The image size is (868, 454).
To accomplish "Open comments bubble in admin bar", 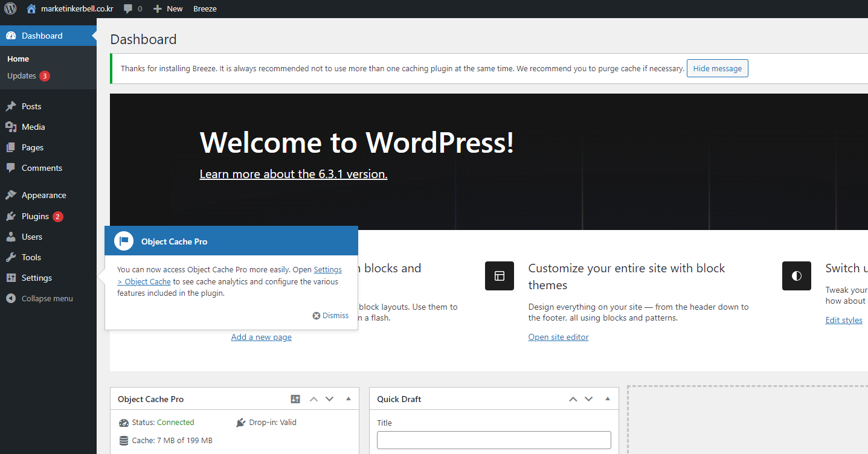I will pyautogui.click(x=133, y=8).
